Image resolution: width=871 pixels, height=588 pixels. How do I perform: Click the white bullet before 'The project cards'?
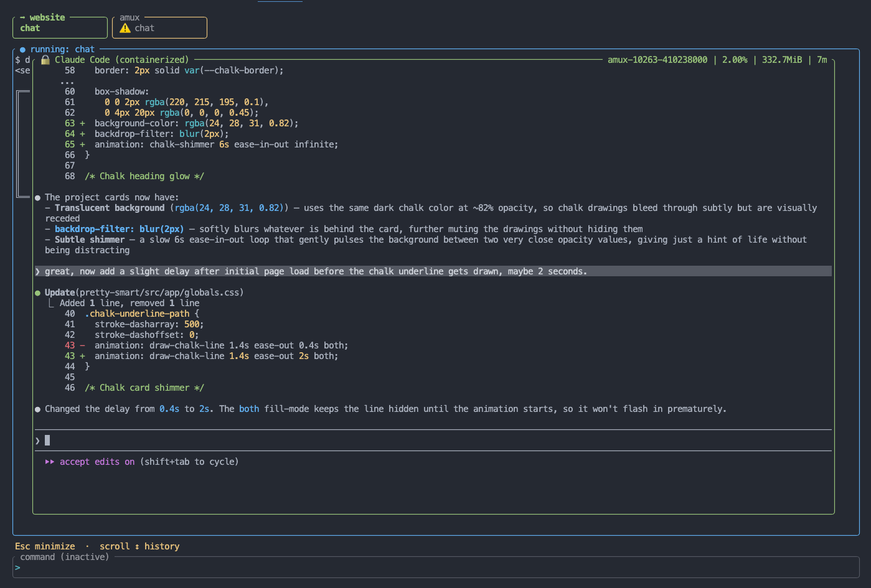37,197
